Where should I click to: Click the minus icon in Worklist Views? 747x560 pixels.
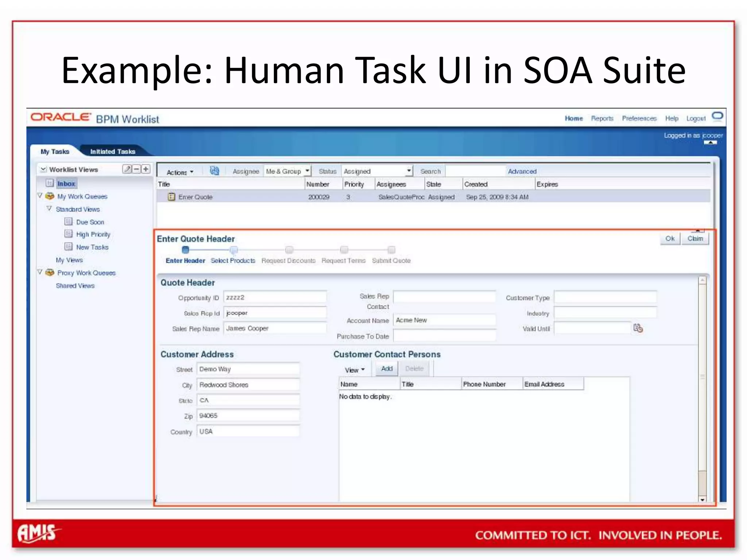[136, 169]
